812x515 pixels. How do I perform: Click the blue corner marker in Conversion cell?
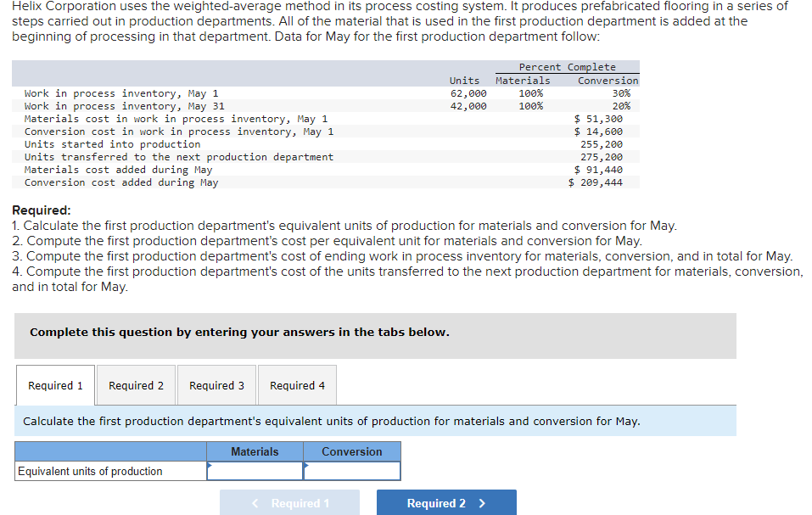pos(305,465)
